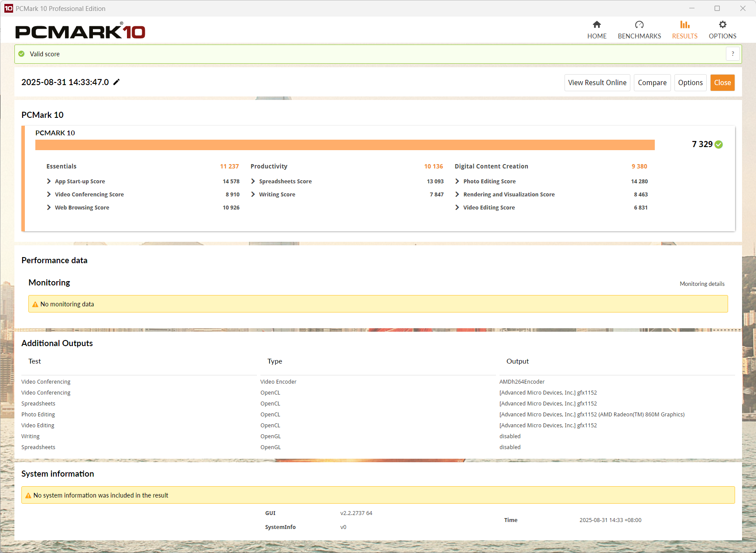Switch to the RESULTS section

(685, 30)
